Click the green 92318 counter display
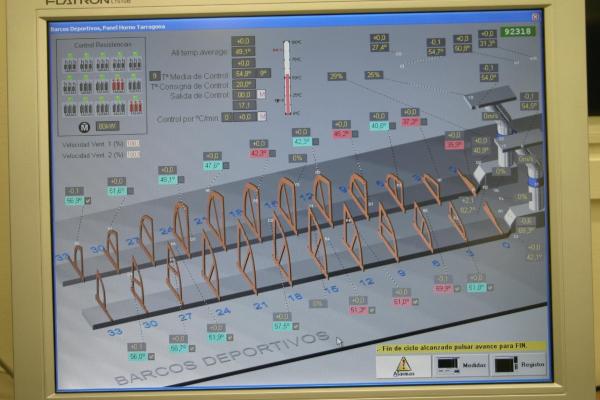Image resolution: width=600 pixels, height=400 pixels. coord(518,31)
